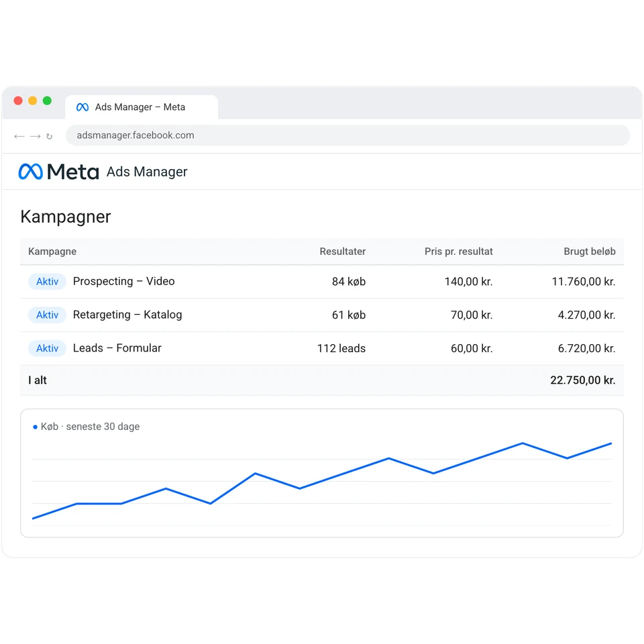
Task: Click the green maximize window button
Action: pos(47,101)
